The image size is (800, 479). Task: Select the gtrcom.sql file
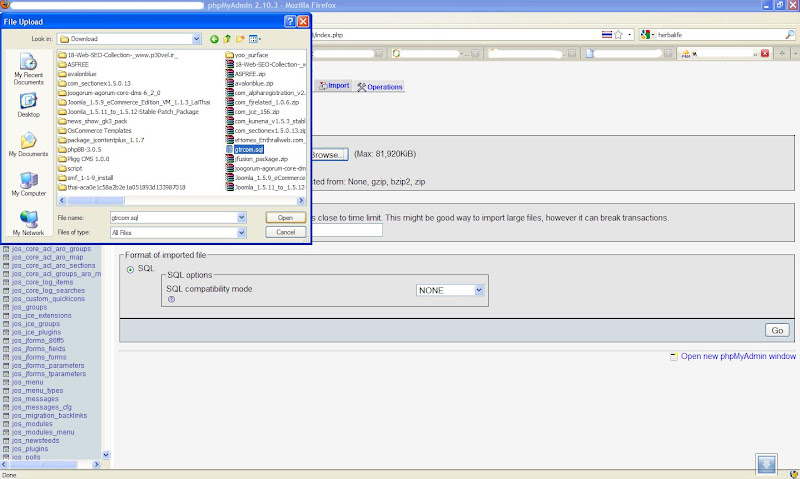point(245,149)
